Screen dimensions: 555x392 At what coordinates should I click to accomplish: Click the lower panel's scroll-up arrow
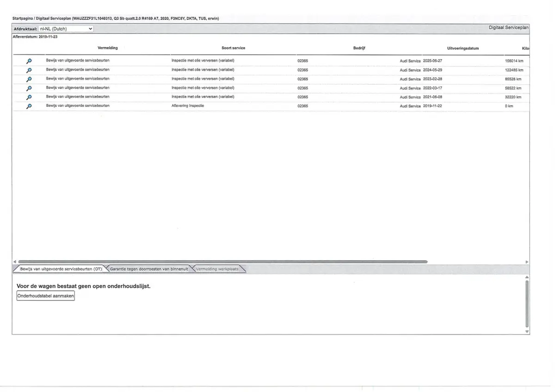tap(527, 276)
